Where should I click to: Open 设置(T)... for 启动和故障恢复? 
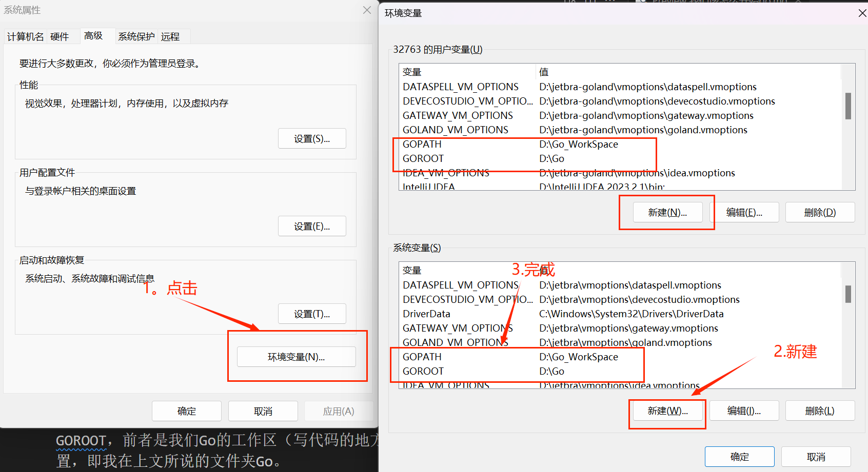pyautogui.click(x=312, y=314)
